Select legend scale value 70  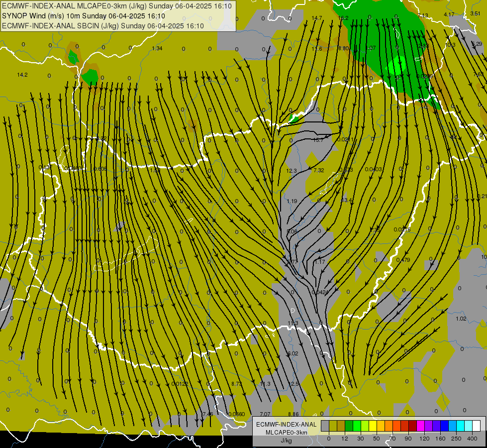(x=392, y=439)
